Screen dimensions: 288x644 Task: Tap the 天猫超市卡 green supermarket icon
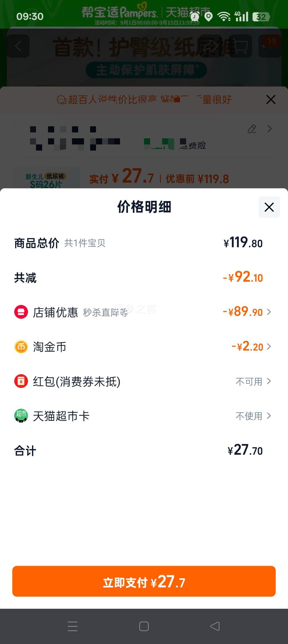tap(21, 416)
